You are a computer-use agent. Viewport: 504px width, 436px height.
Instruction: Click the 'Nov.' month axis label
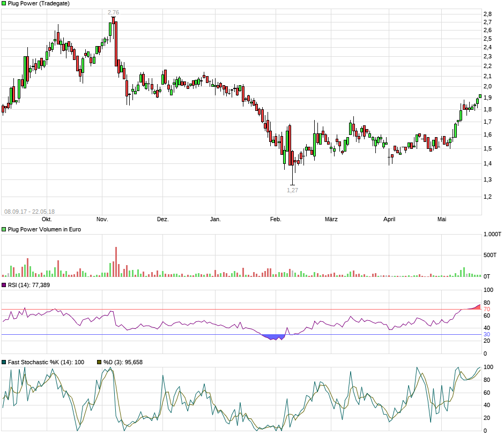tap(102, 220)
